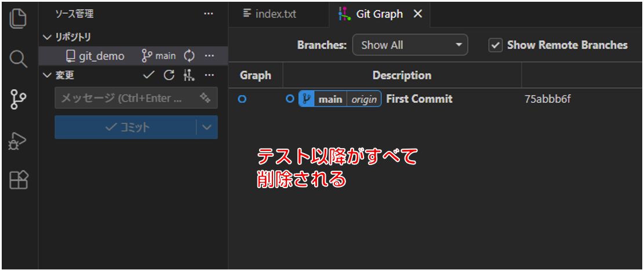Open the Search view in activity bar

click(19, 59)
